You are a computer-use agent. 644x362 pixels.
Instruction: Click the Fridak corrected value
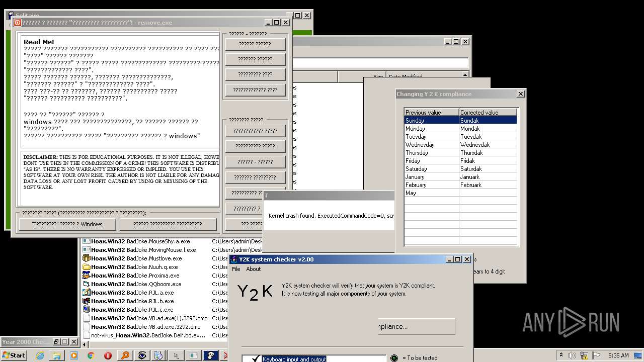point(488,160)
